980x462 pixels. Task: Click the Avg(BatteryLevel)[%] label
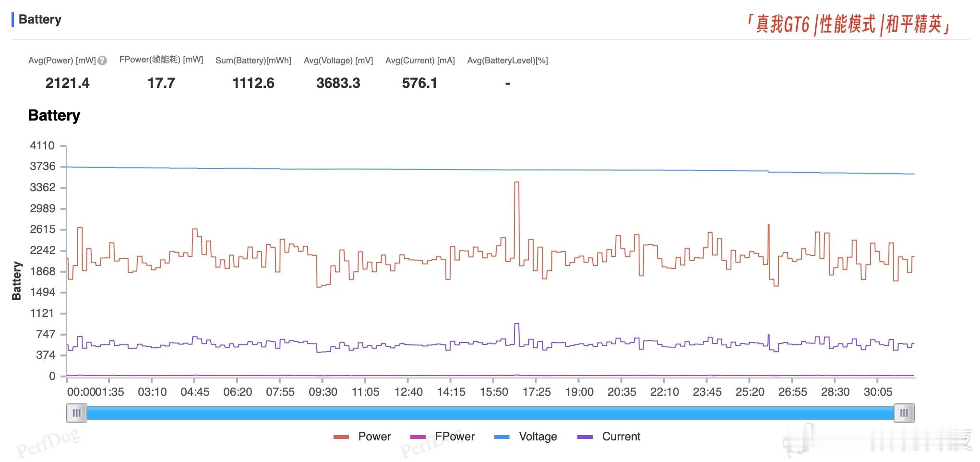508,61
